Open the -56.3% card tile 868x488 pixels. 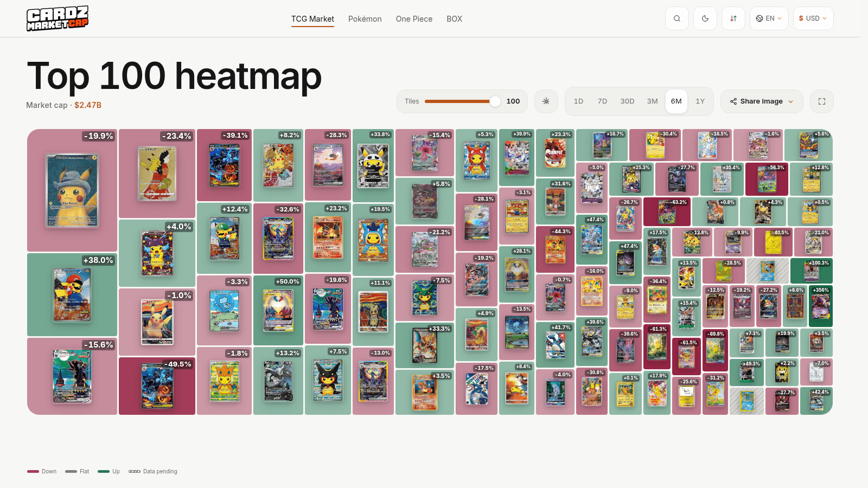tap(767, 179)
